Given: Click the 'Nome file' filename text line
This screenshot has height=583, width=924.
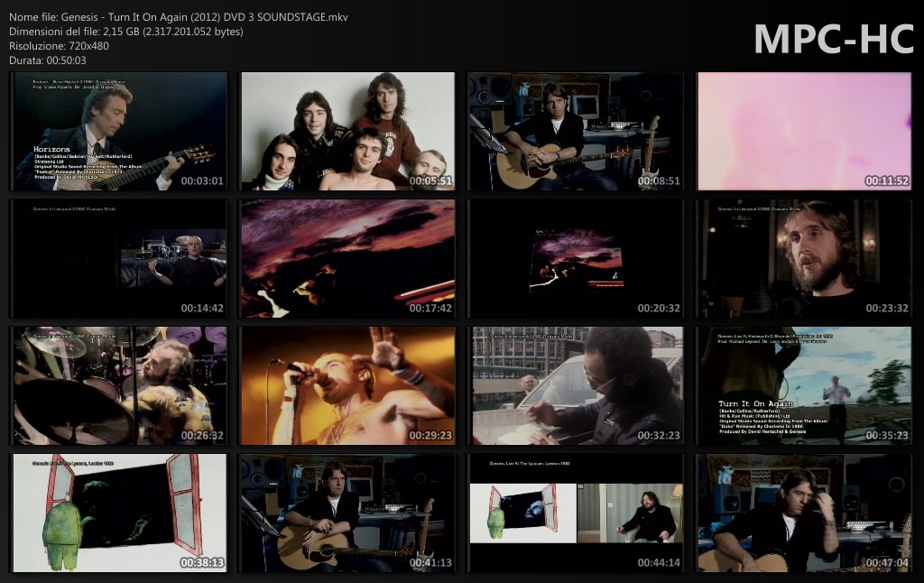Looking at the screenshot, I should pos(178,17).
